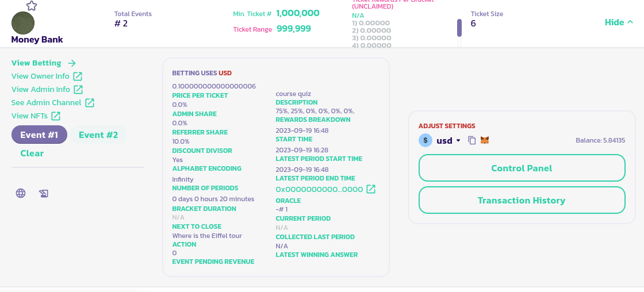Screen dimensions: 644x292
Task: Click the icon right of the globe
Action: (x=44, y=194)
